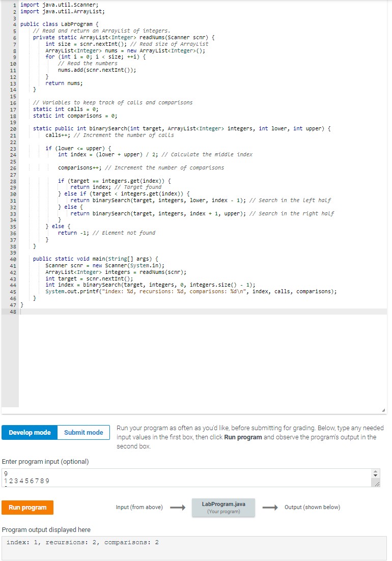Viewport: 392px width, 561px height.
Task: Click 'return nums;' on line 13
Action: pos(64,83)
